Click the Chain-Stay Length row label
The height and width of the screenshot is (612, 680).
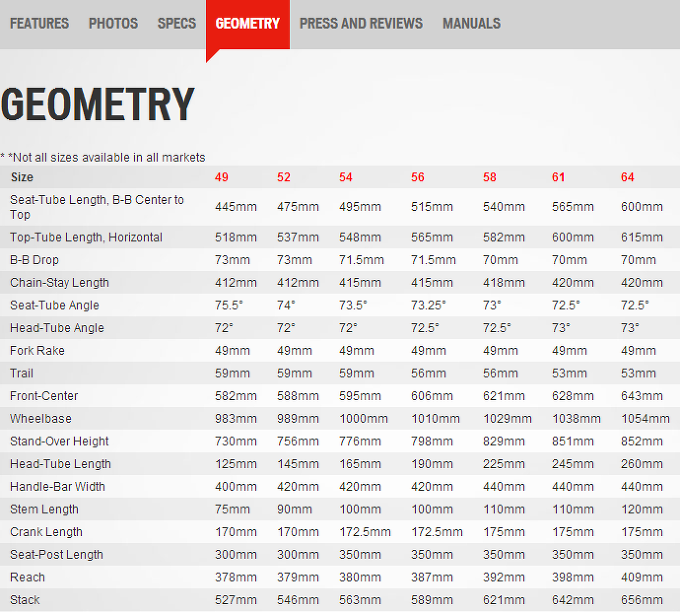point(59,283)
